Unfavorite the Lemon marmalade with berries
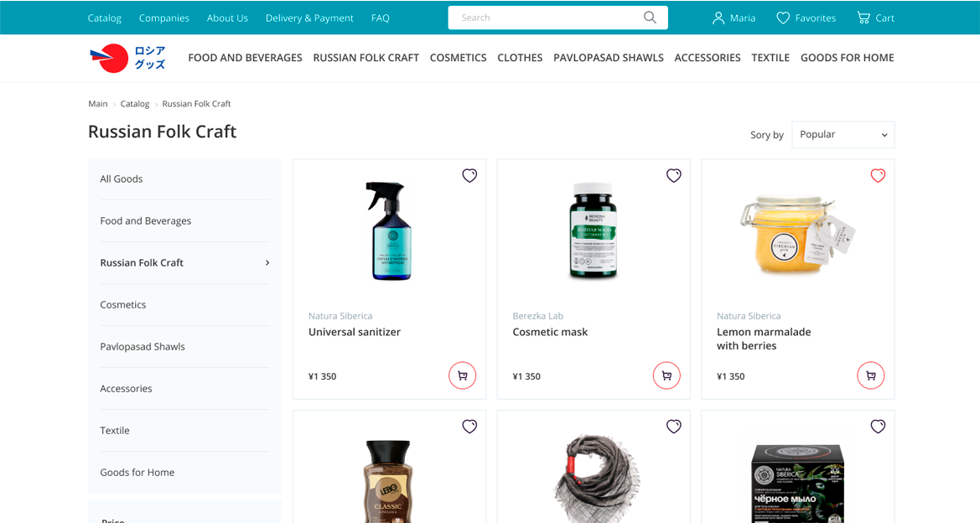Screen dimensions: 980x523 (878, 175)
